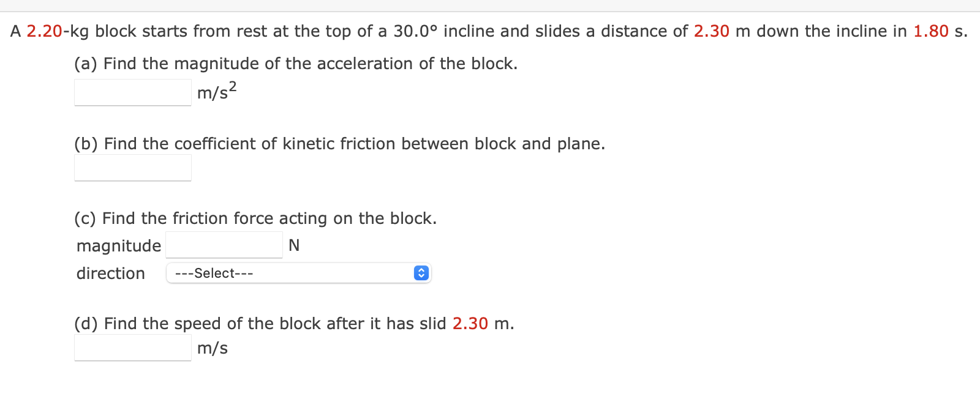Click the blue up-down chevron on direction selector

421,273
